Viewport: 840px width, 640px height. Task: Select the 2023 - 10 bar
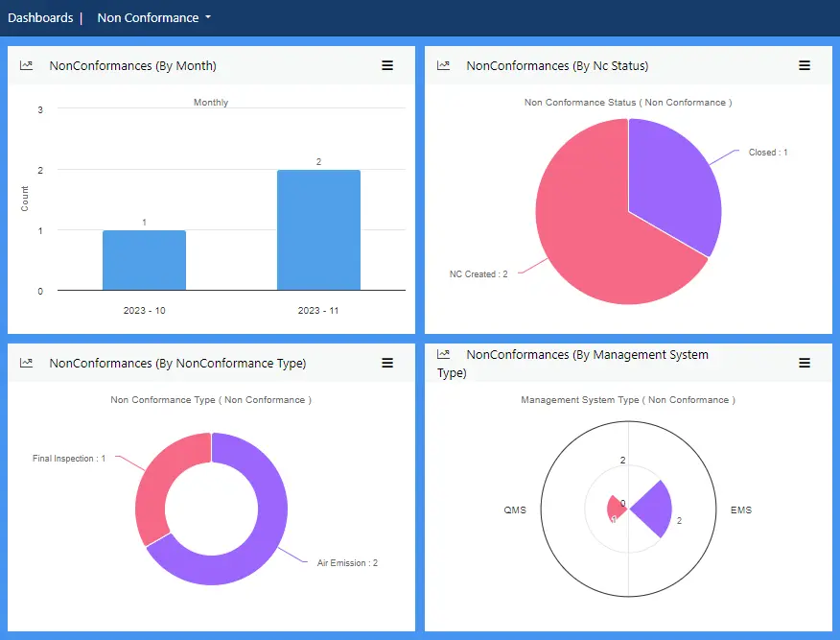tap(144, 260)
